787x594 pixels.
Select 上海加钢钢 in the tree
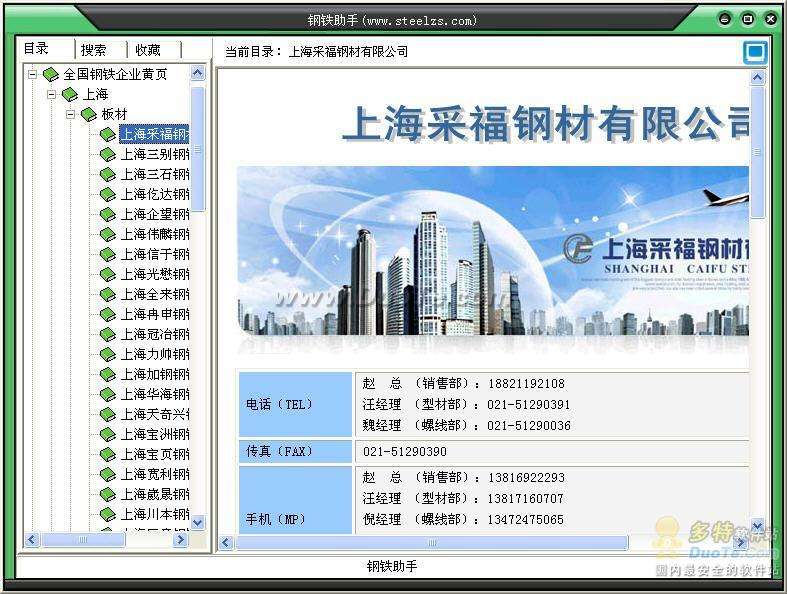coord(155,375)
